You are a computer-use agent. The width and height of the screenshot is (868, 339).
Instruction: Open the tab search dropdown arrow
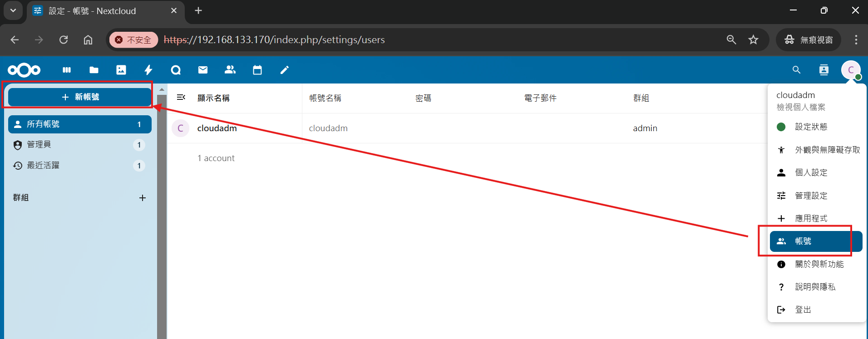[13, 10]
